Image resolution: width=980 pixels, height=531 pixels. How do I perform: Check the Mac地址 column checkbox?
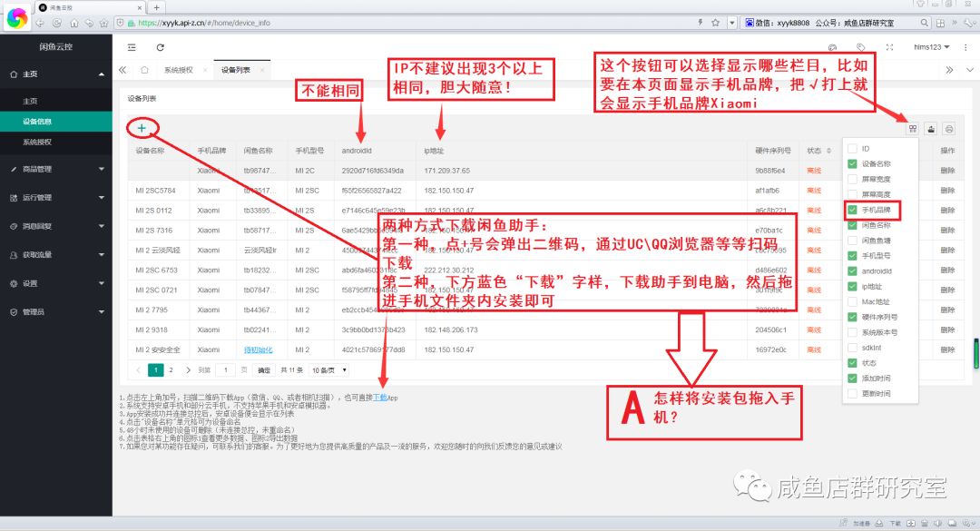pyautogui.click(x=852, y=301)
